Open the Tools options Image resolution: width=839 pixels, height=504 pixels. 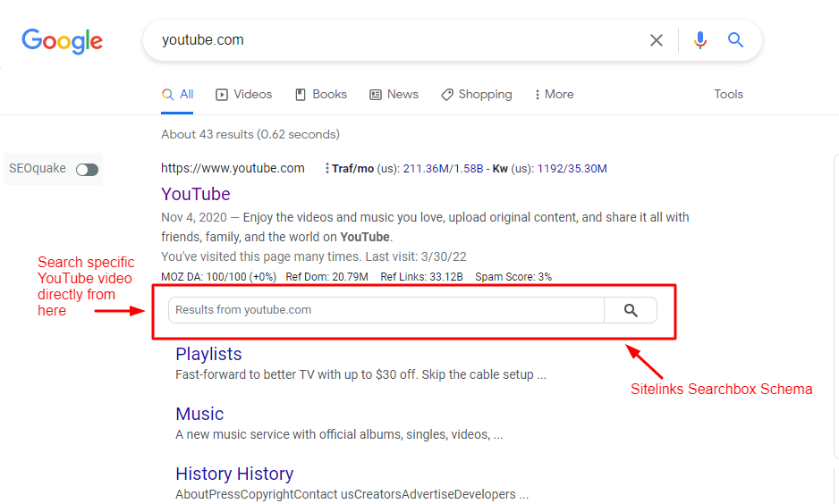click(728, 95)
